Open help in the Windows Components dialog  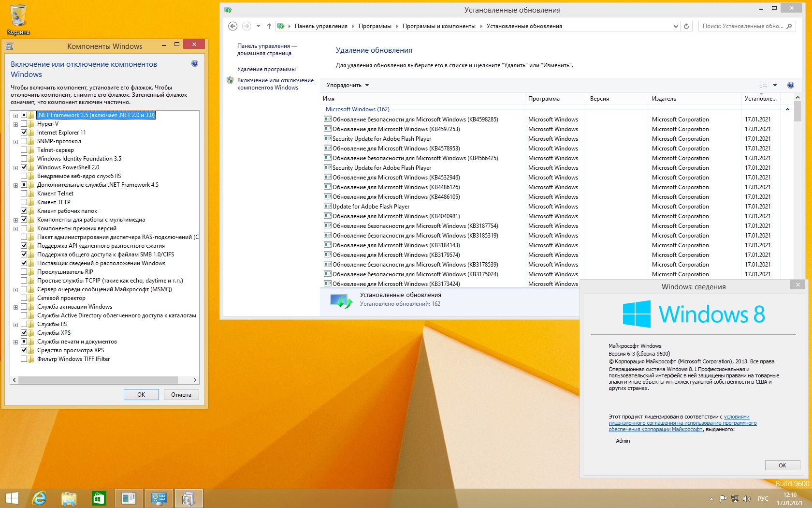[x=195, y=63]
